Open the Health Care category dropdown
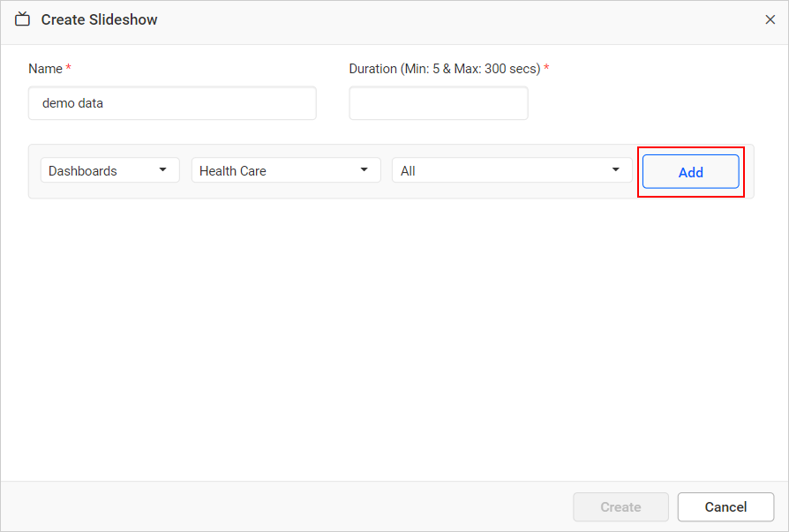This screenshot has height=532, width=789. point(285,169)
